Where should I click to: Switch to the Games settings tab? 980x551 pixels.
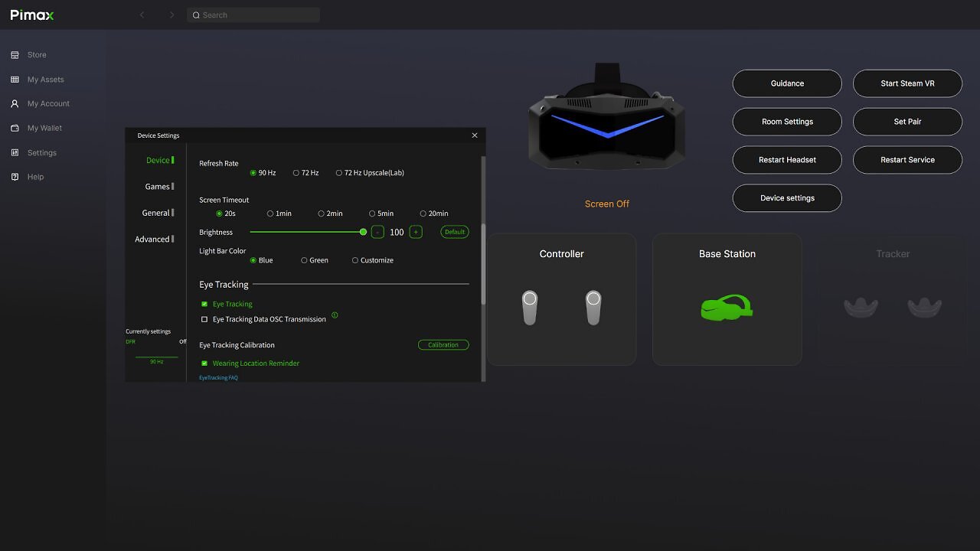(x=159, y=186)
